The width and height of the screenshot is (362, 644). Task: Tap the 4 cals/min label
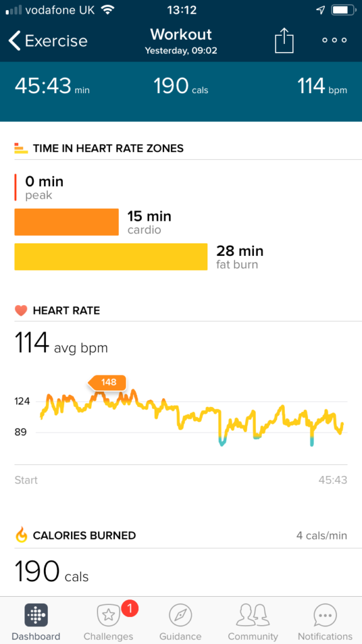(322, 536)
